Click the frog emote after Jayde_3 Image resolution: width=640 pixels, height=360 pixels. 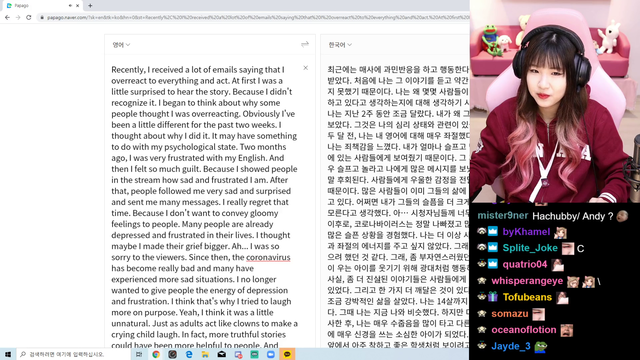[x=541, y=347]
